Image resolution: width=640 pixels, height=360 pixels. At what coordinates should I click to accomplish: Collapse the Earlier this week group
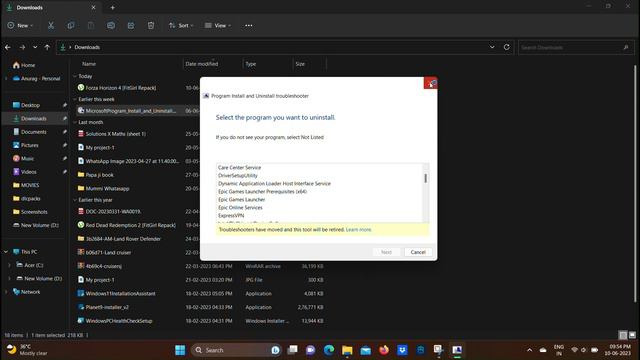coord(75,99)
